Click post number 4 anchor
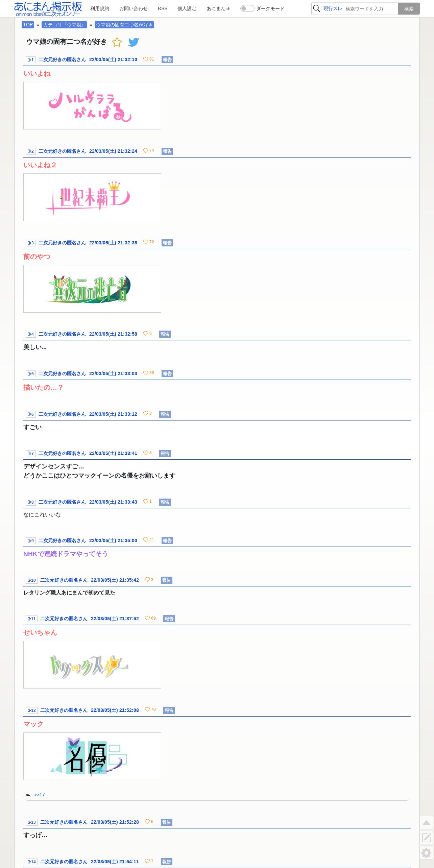The image size is (434, 868). point(31,334)
